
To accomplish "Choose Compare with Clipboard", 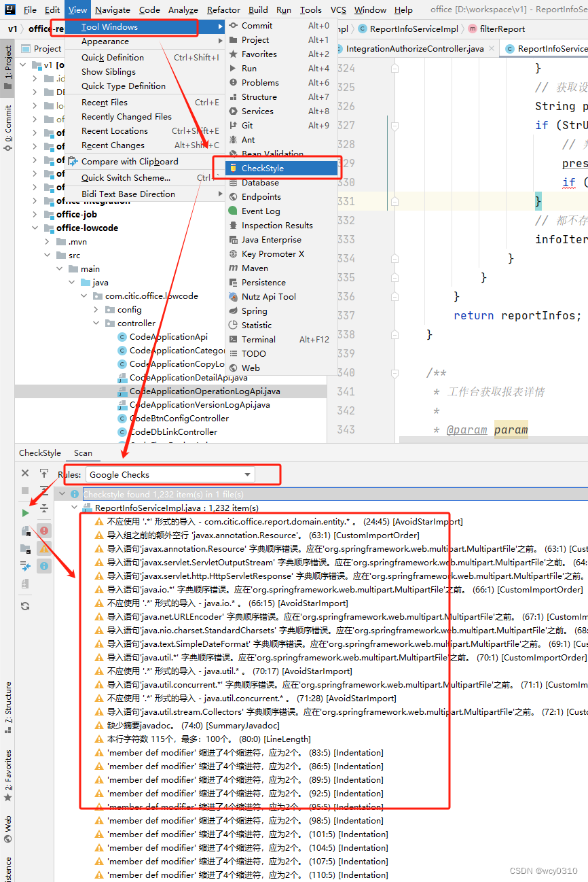I will click(145, 162).
